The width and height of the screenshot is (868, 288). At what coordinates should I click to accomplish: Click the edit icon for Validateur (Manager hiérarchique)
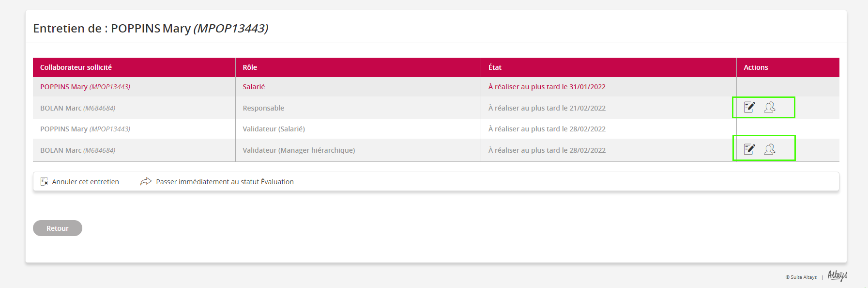[749, 149]
